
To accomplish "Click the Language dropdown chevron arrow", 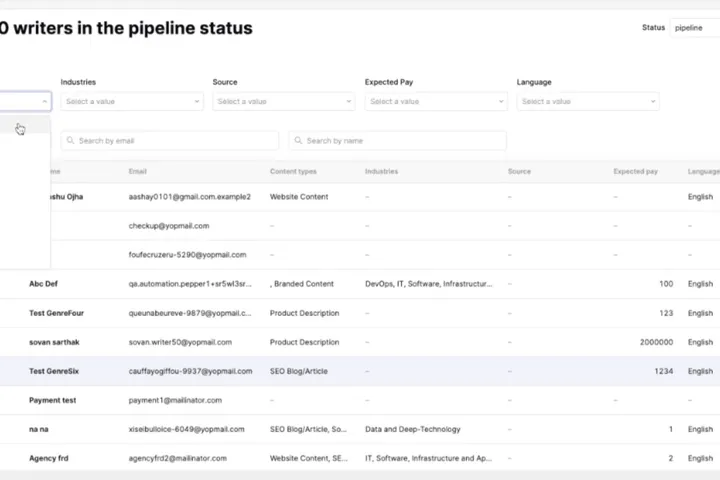I will coord(652,102).
